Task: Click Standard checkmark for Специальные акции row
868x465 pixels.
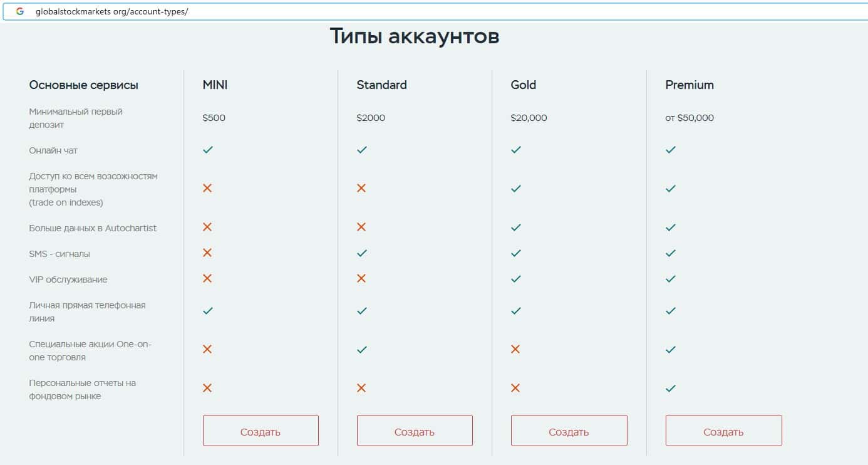Action: point(361,350)
